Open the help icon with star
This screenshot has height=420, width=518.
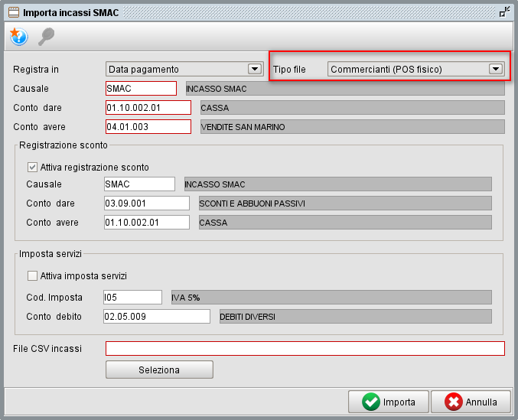tap(19, 36)
